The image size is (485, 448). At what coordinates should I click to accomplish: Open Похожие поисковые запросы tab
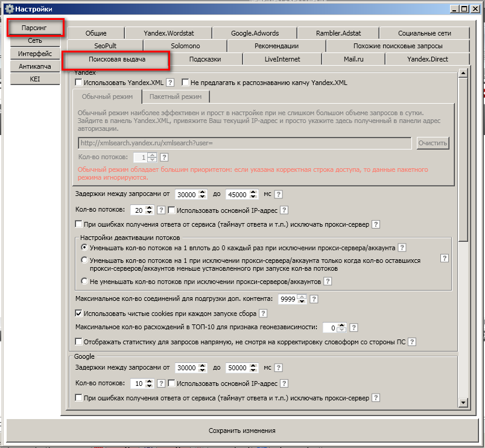tap(398, 46)
